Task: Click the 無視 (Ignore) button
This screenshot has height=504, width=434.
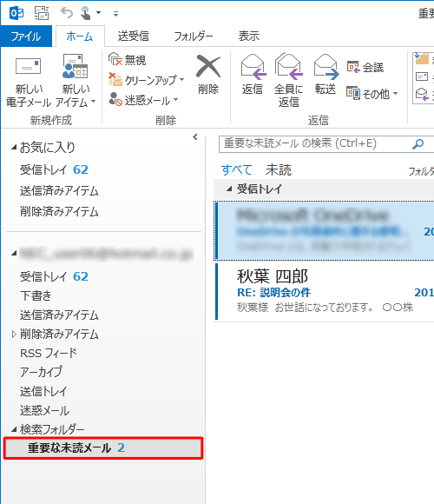Action: pyautogui.click(x=128, y=60)
